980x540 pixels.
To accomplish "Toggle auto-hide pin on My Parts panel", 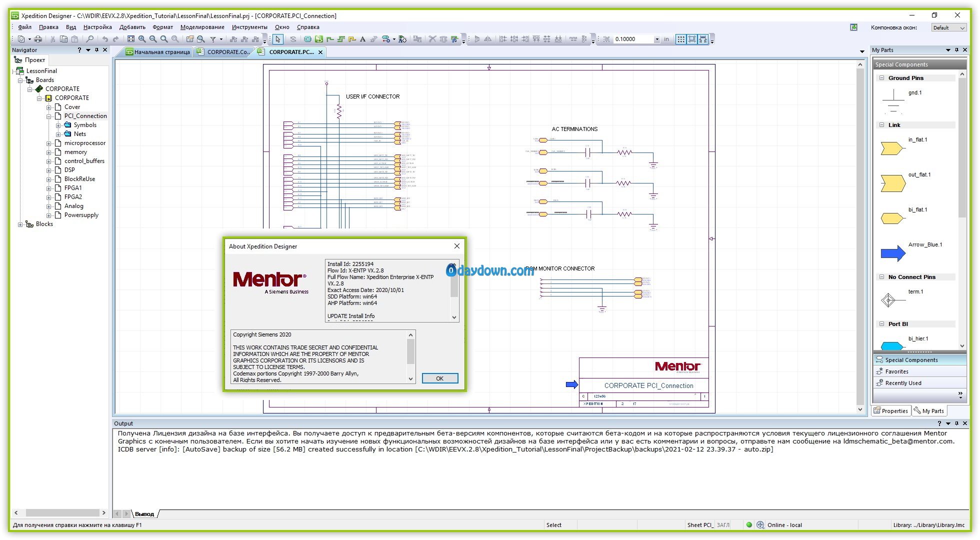I will point(956,50).
